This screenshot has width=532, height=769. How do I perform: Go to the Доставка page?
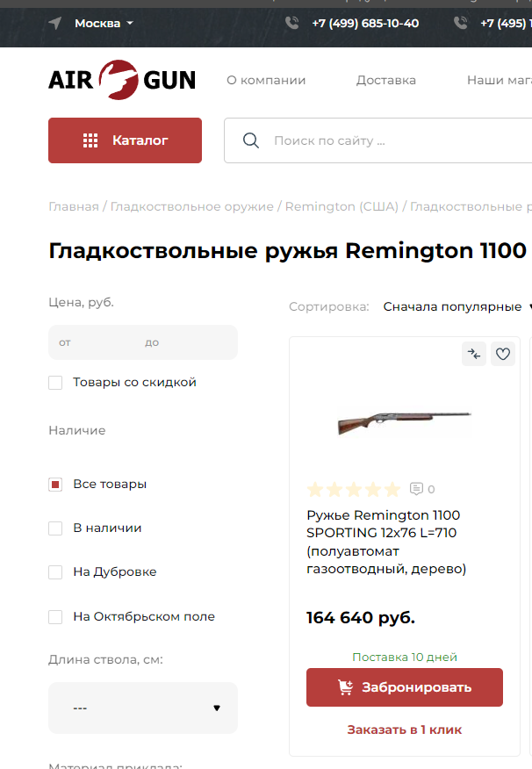385,80
